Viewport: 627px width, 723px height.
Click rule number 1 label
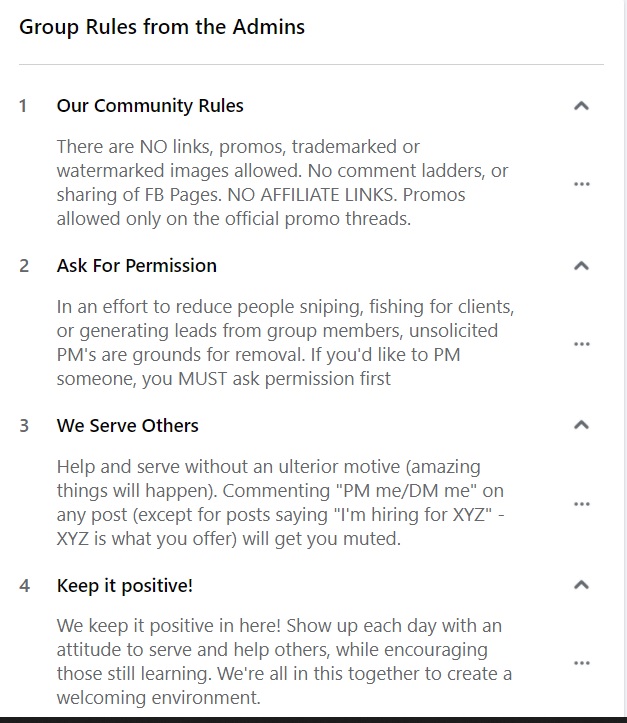tap(23, 106)
